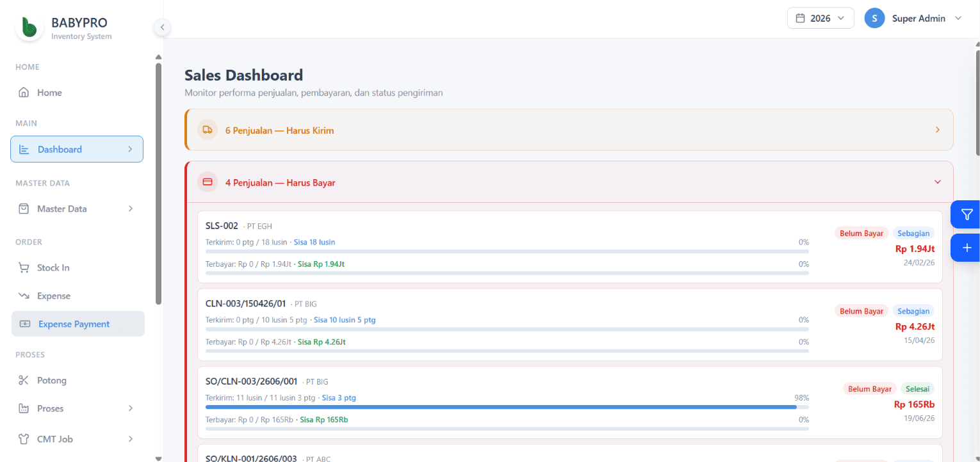Click the truck icon in Harus Kirim banner
The height and width of the screenshot is (462, 980).
click(x=207, y=130)
